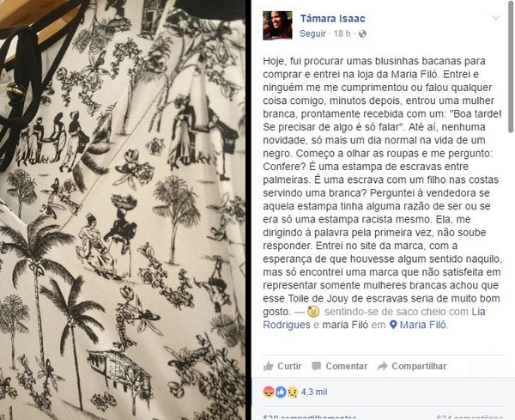Click the public globe privacy icon
Viewport: 515px width, 420px height.
pyautogui.click(x=362, y=33)
